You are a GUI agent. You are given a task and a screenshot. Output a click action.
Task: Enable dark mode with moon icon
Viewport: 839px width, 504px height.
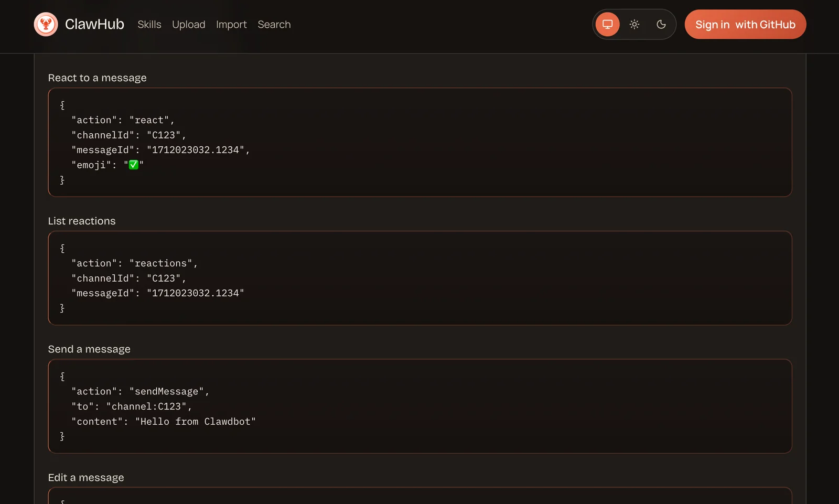pyautogui.click(x=661, y=24)
